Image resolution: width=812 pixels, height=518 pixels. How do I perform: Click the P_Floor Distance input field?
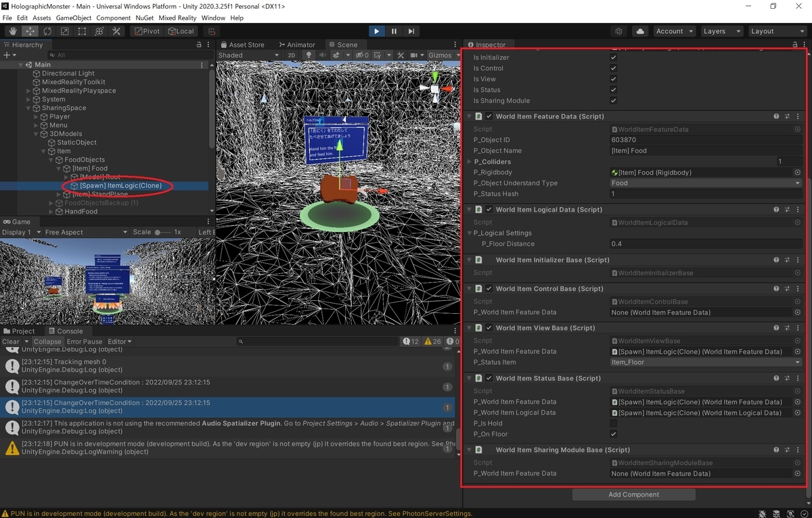click(706, 244)
